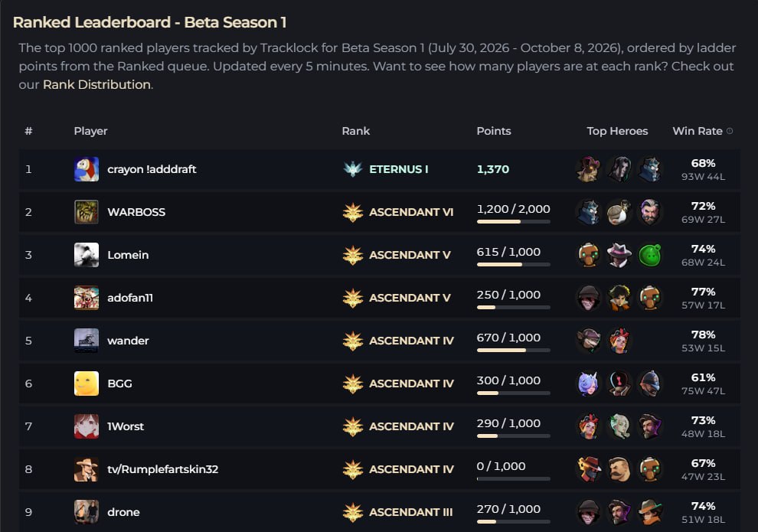Click WARBOSS's Ascendant VI rank emblem

pos(353,212)
